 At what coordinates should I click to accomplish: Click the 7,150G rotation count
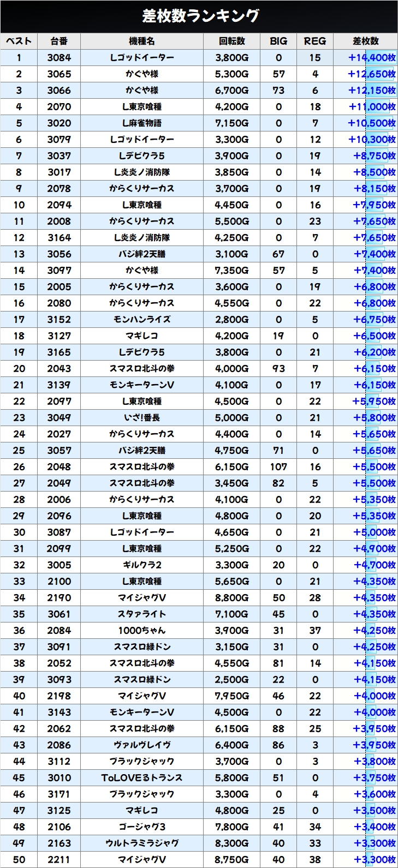coord(231,123)
